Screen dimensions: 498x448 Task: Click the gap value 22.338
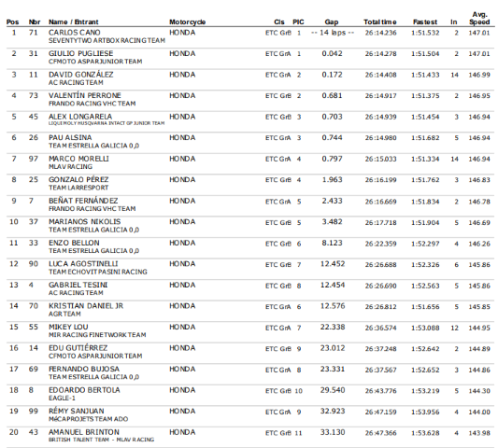333,327
